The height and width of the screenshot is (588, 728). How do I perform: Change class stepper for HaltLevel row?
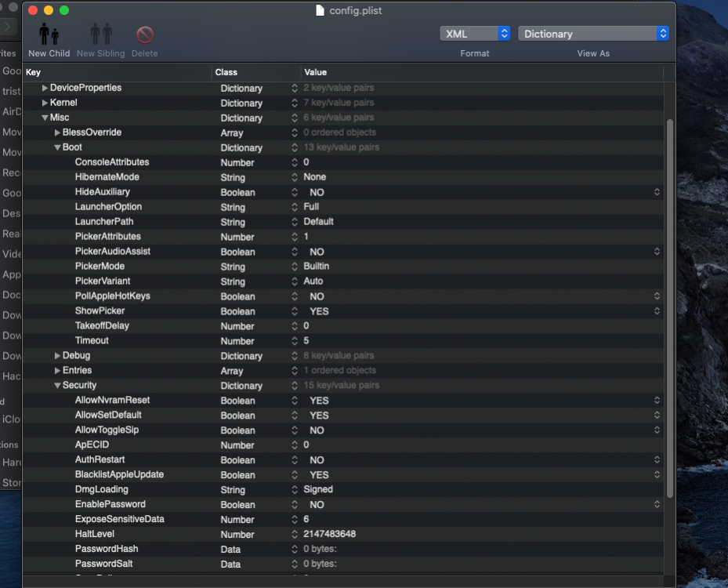295,534
